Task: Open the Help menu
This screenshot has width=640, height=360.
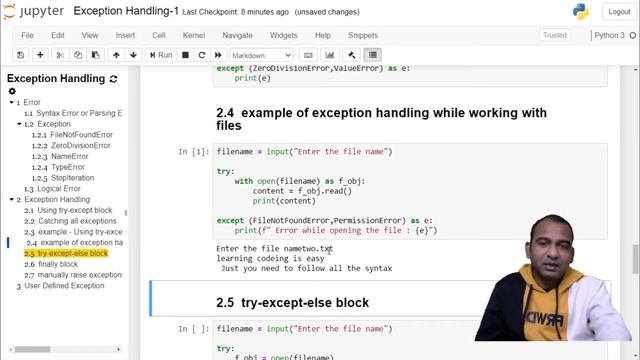Action: [322, 36]
